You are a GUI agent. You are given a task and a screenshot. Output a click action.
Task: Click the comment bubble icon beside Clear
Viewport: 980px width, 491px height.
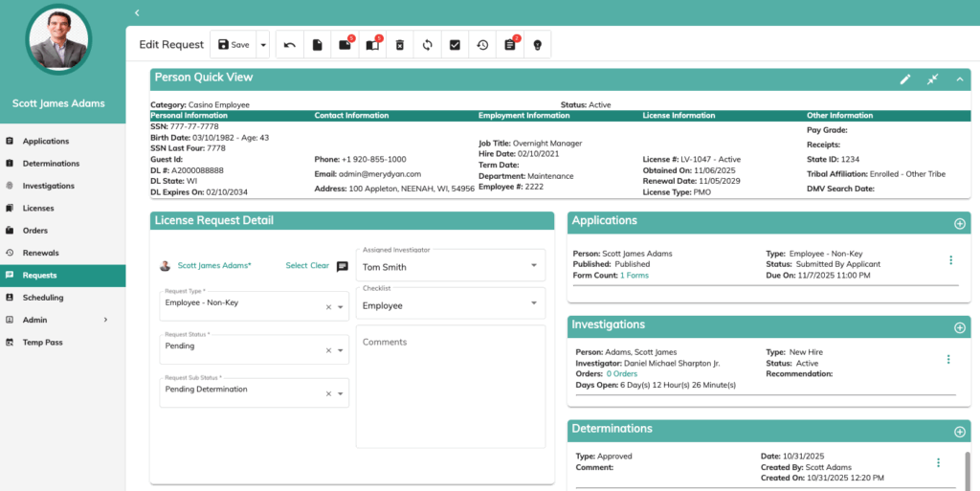pos(342,266)
